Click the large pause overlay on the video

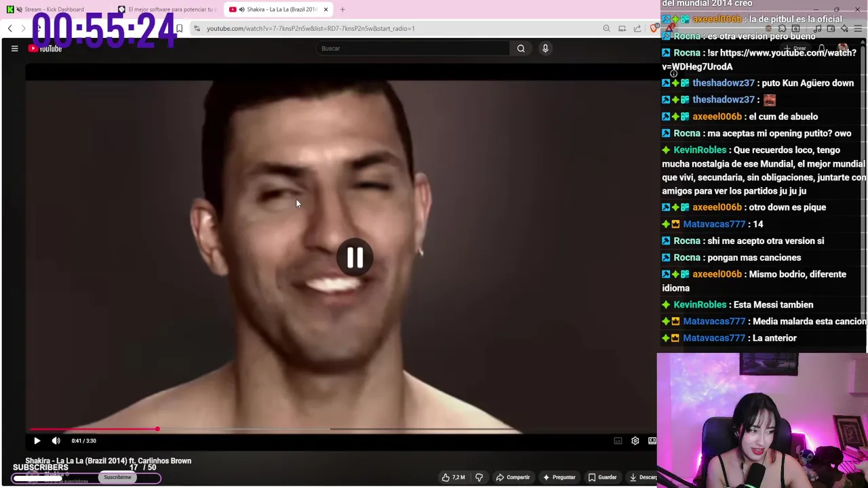click(355, 258)
